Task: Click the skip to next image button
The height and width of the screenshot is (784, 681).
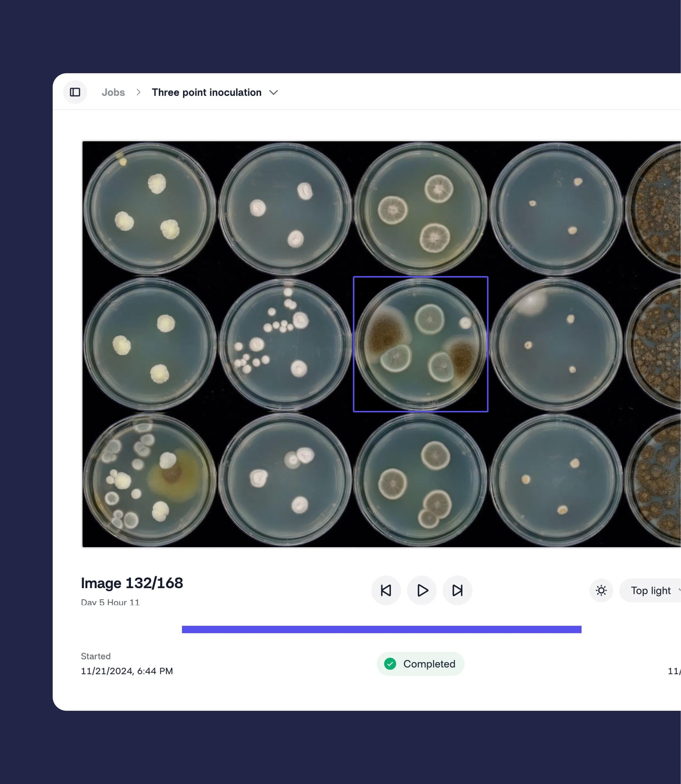Action: [x=457, y=590]
